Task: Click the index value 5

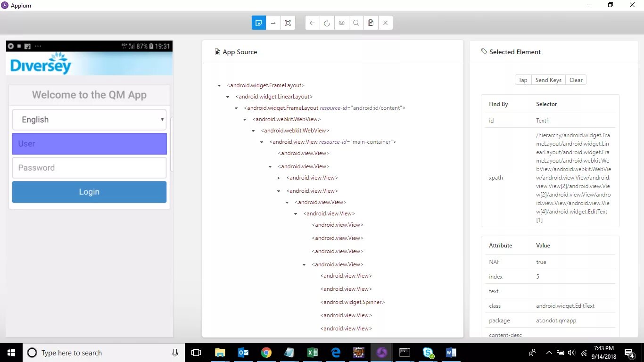Action: coord(537,277)
